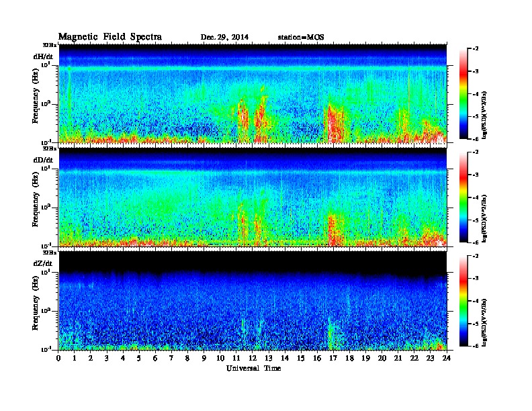Select the 'dH/dt' panel label
This screenshot has height=411, width=532.
(43, 56)
